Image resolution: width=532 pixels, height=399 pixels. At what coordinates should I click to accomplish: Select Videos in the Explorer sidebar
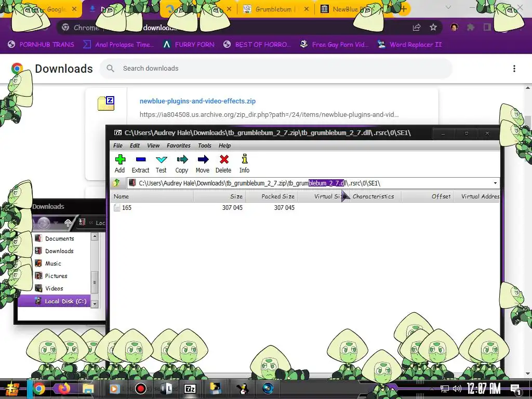tap(49, 288)
